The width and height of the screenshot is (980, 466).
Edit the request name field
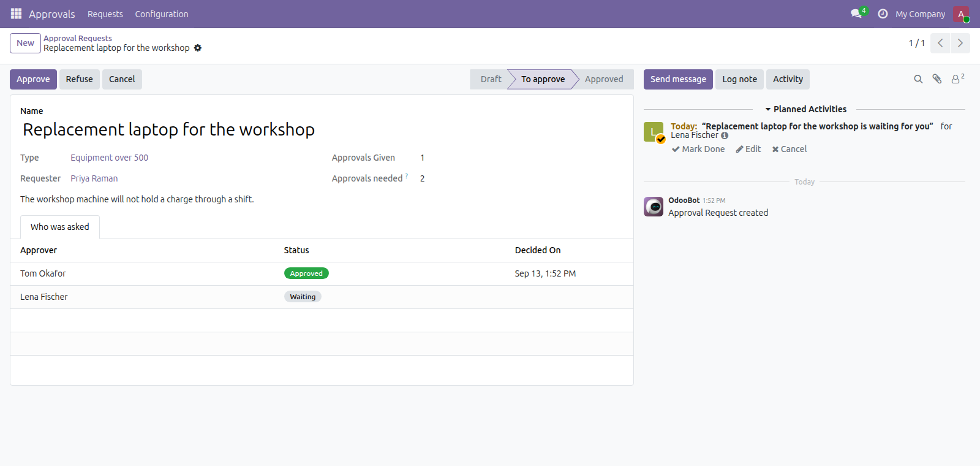[x=322, y=129]
